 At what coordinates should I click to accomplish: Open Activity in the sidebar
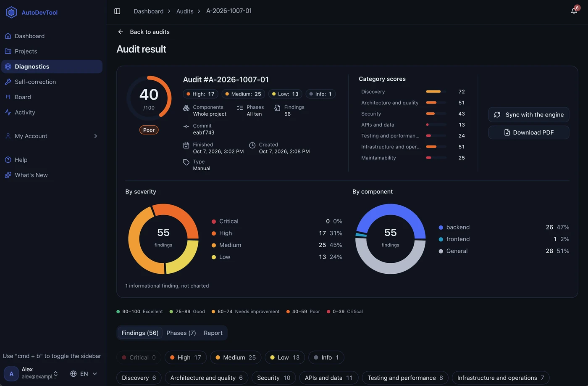52,112
